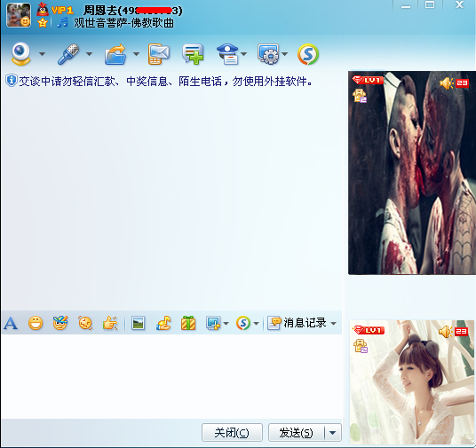
Task: Start a video call with webcam icon
Action: point(20,54)
